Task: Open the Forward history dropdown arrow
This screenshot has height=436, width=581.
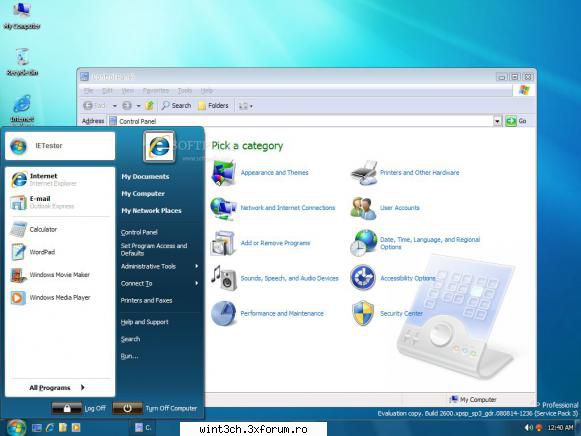Action: [x=138, y=106]
